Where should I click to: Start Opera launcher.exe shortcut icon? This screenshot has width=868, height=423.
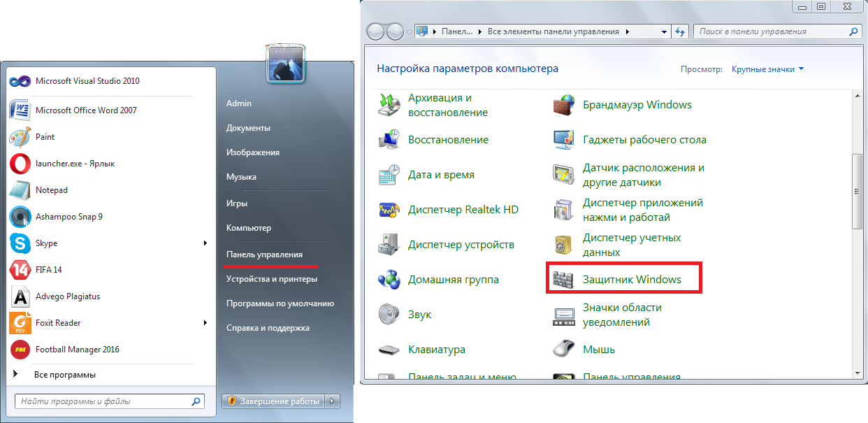pos(19,164)
